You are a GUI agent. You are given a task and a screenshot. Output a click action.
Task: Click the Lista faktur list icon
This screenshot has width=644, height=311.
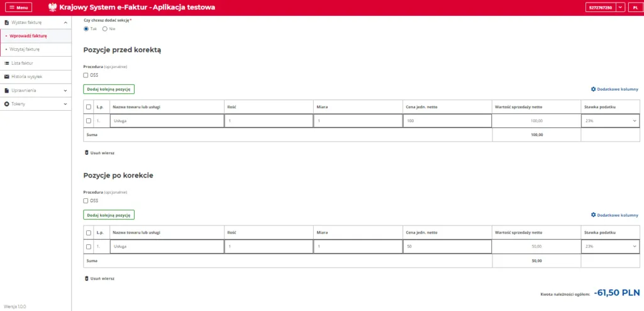click(6, 64)
